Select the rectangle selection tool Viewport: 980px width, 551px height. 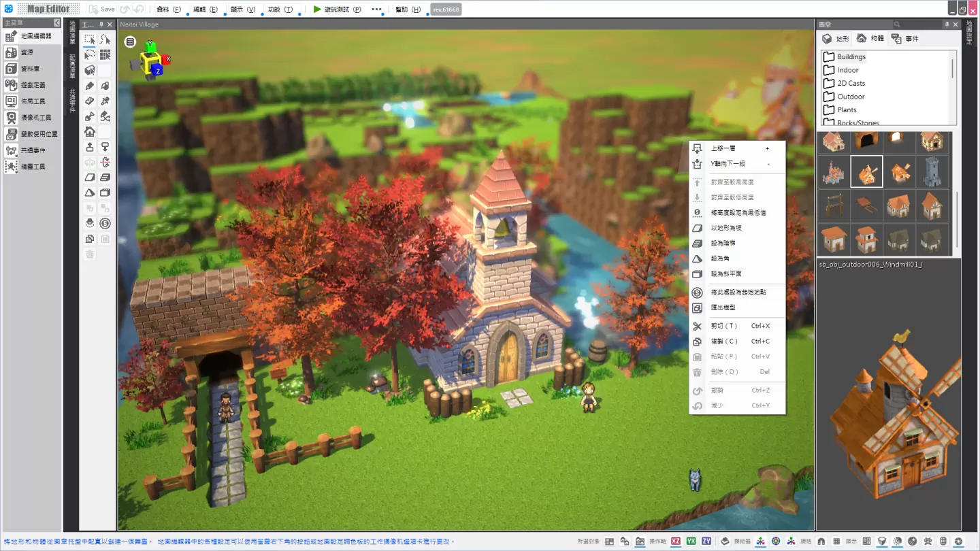pyautogui.click(x=90, y=40)
